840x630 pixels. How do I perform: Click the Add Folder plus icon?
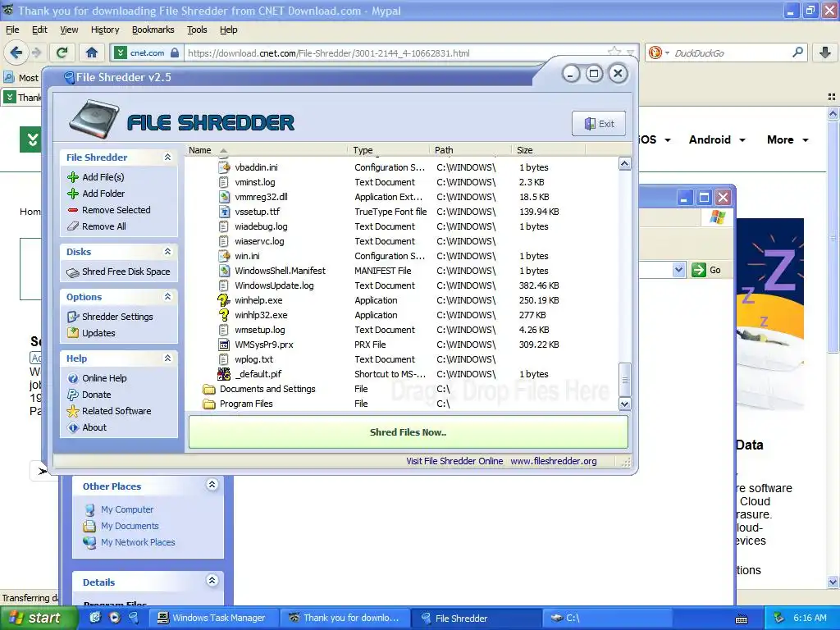pyautogui.click(x=73, y=194)
